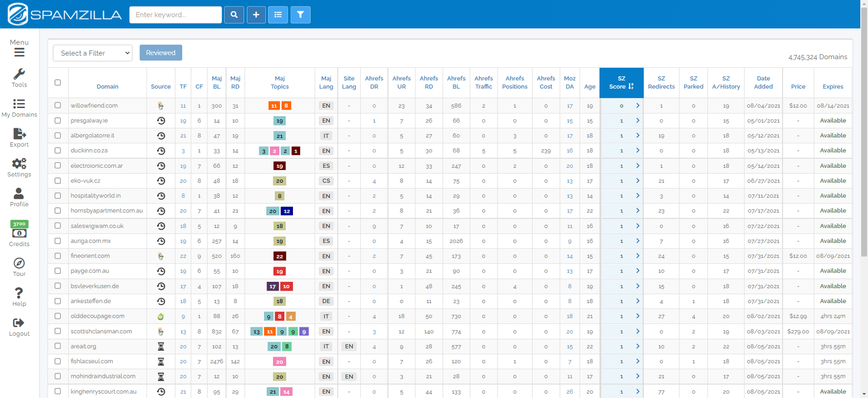Focus the Enter keyword search field
The width and height of the screenshot is (868, 398).
pyautogui.click(x=175, y=15)
